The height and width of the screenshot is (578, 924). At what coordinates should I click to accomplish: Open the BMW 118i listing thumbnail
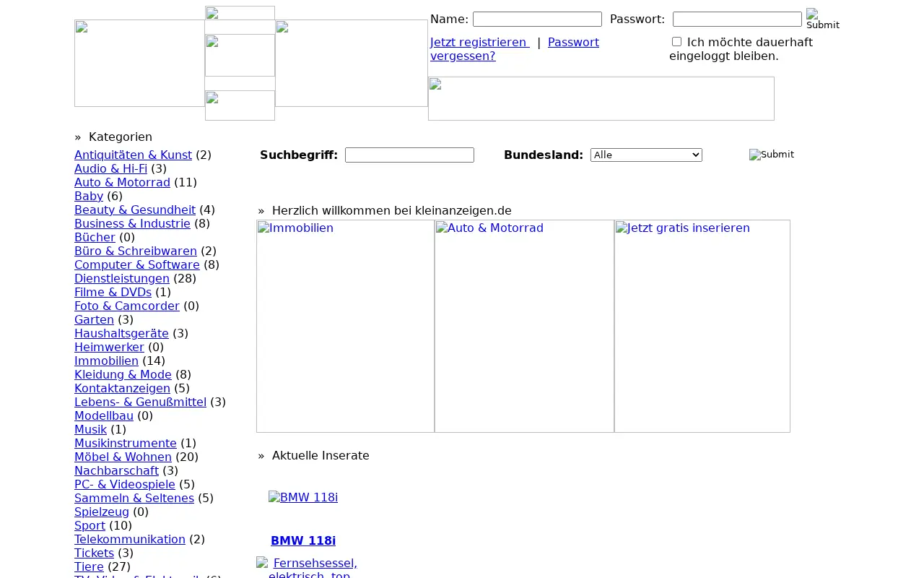(x=303, y=498)
